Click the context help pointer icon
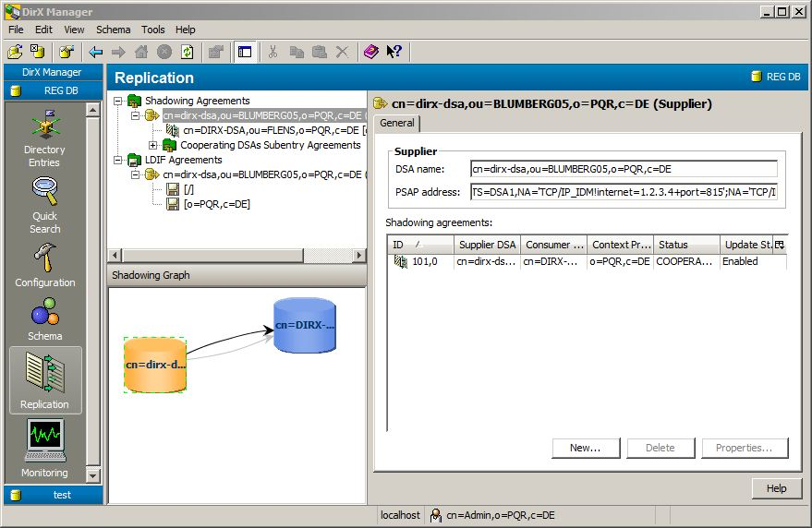 (x=394, y=53)
